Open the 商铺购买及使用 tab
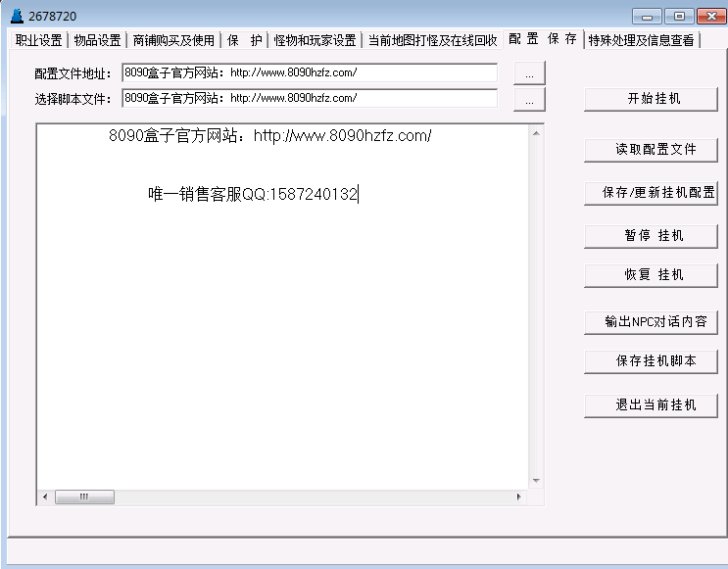728x569 pixels. (x=173, y=40)
